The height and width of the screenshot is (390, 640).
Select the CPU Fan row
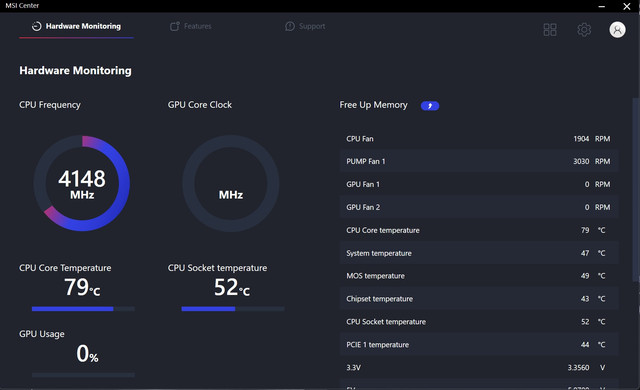[x=479, y=139]
